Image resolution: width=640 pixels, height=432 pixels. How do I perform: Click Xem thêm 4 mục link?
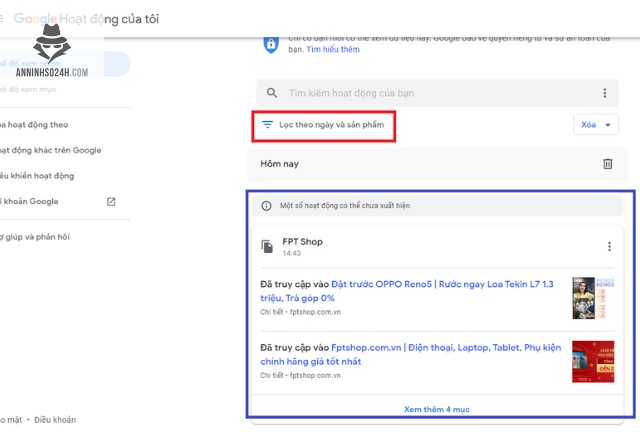437,409
